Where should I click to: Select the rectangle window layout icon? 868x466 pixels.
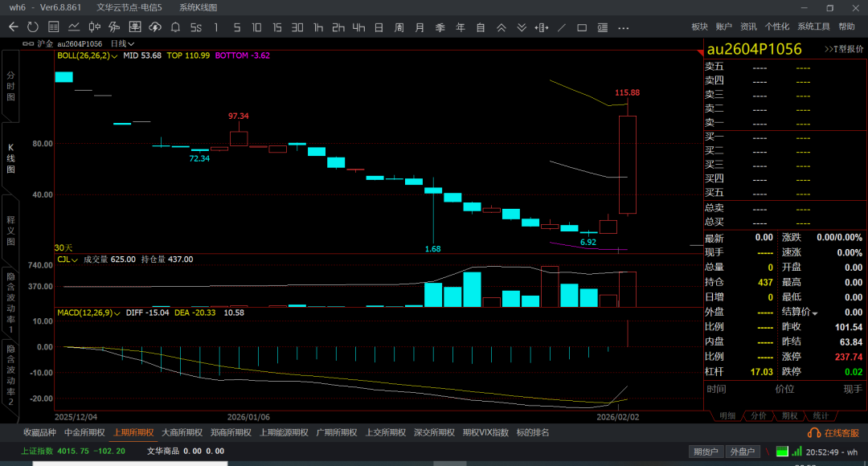coord(582,27)
